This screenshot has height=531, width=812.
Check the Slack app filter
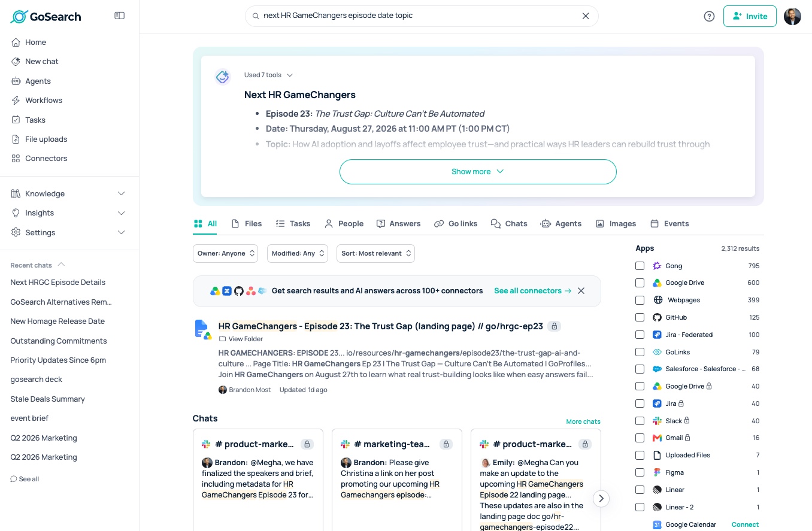coord(640,421)
